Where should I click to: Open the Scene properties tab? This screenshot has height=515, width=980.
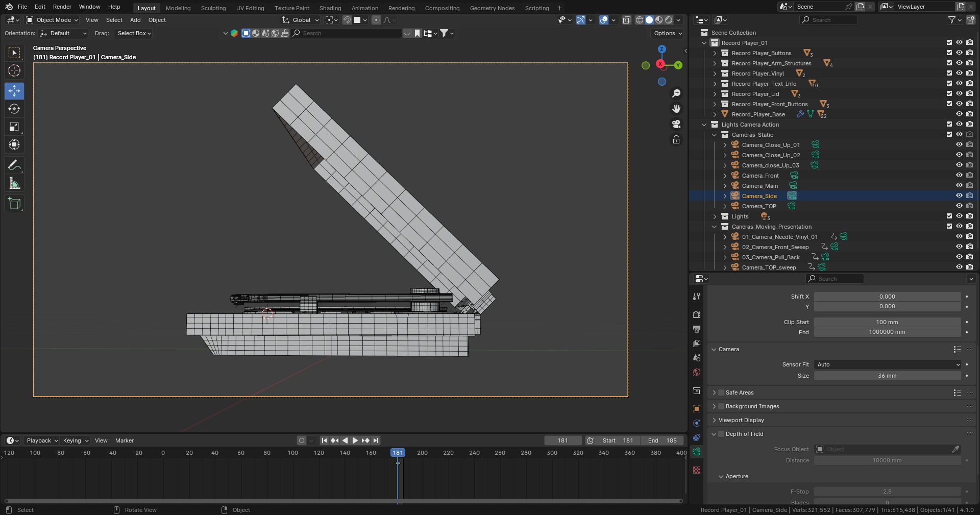coord(697,358)
